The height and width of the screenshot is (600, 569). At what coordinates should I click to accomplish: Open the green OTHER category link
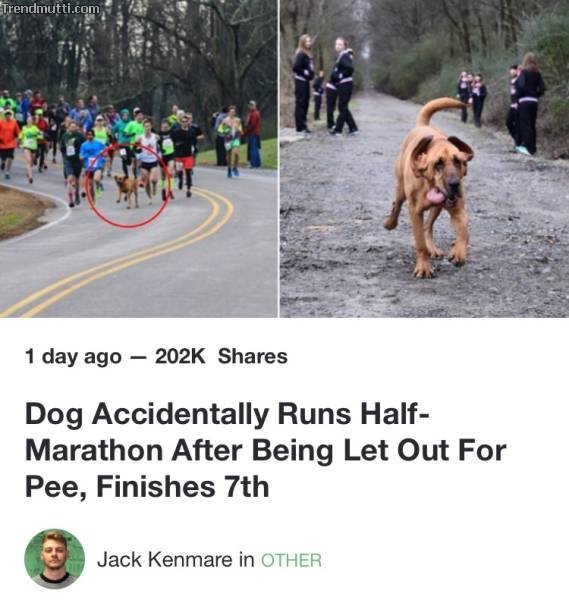click(291, 560)
